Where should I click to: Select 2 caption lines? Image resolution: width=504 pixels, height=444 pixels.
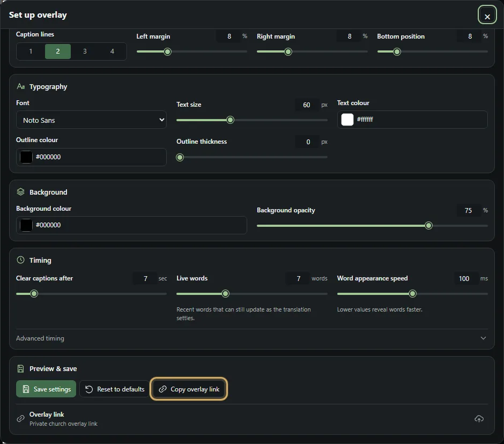pyautogui.click(x=58, y=51)
